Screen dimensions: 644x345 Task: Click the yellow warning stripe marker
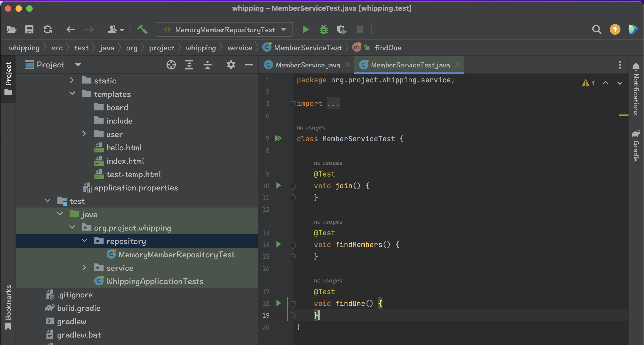coord(623,115)
